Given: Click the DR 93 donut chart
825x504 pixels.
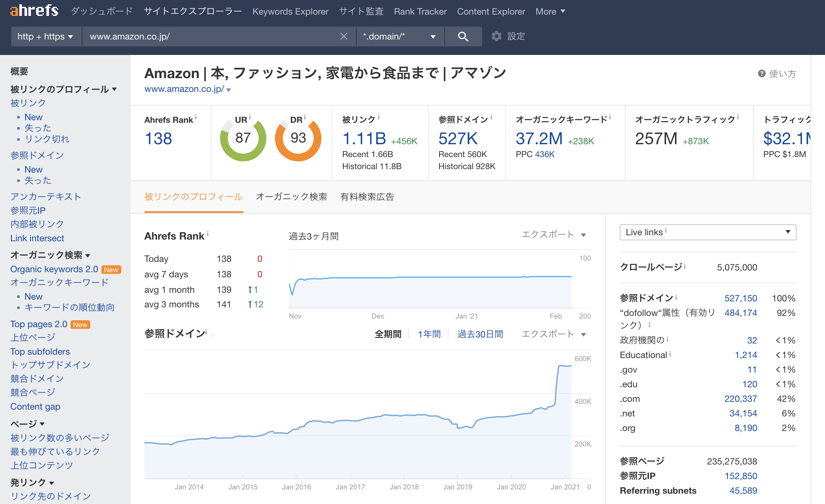Looking at the screenshot, I should 298,139.
